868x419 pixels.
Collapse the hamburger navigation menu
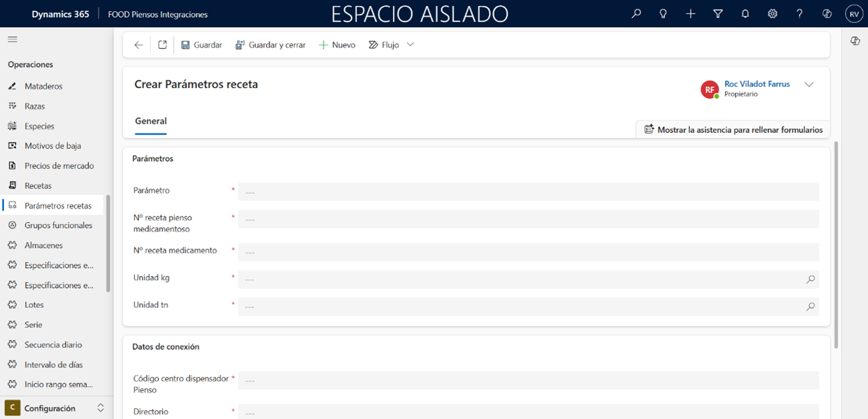[x=12, y=39]
